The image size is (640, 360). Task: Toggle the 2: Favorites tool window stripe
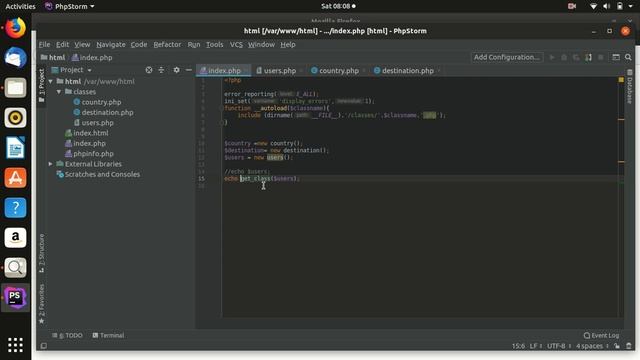click(42, 304)
